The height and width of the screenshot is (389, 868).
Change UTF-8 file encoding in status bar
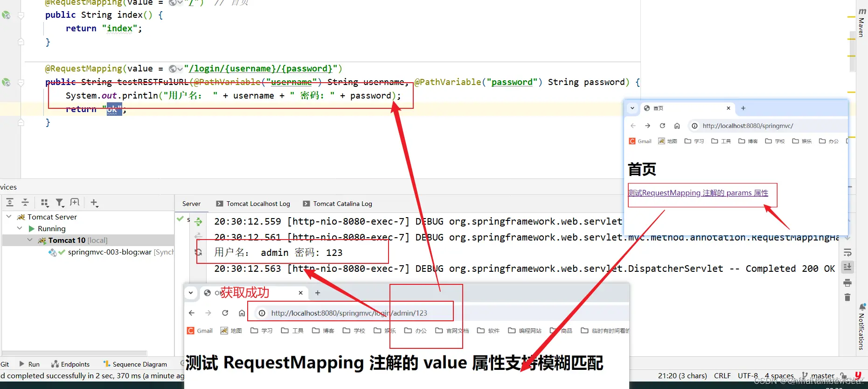pyautogui.click(x=748, y=375)
